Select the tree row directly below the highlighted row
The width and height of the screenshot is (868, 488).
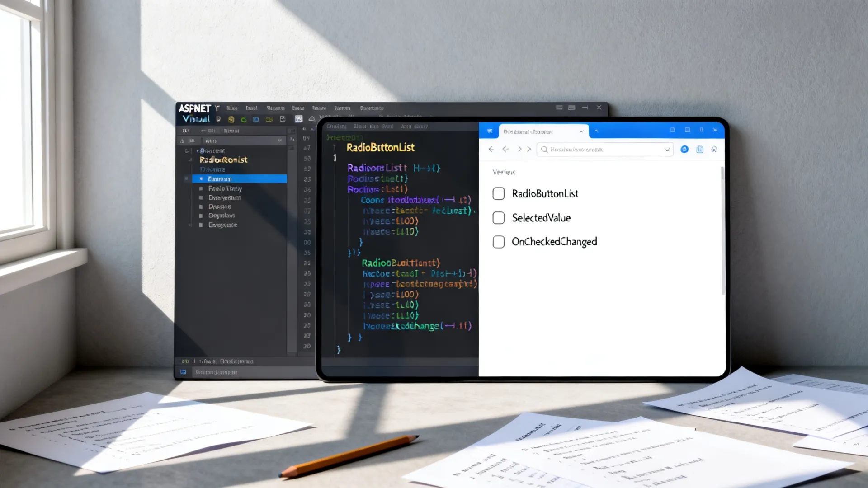tap(225, 188)
